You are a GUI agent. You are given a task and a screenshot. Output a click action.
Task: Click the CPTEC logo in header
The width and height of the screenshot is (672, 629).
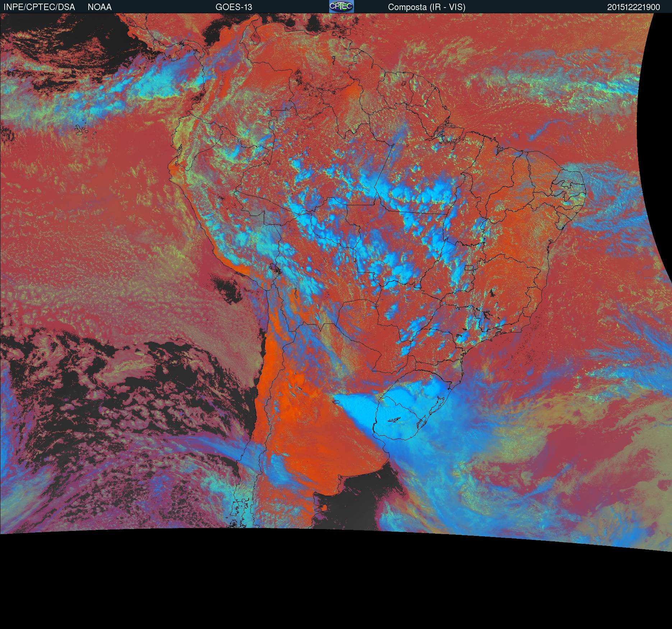341,6
